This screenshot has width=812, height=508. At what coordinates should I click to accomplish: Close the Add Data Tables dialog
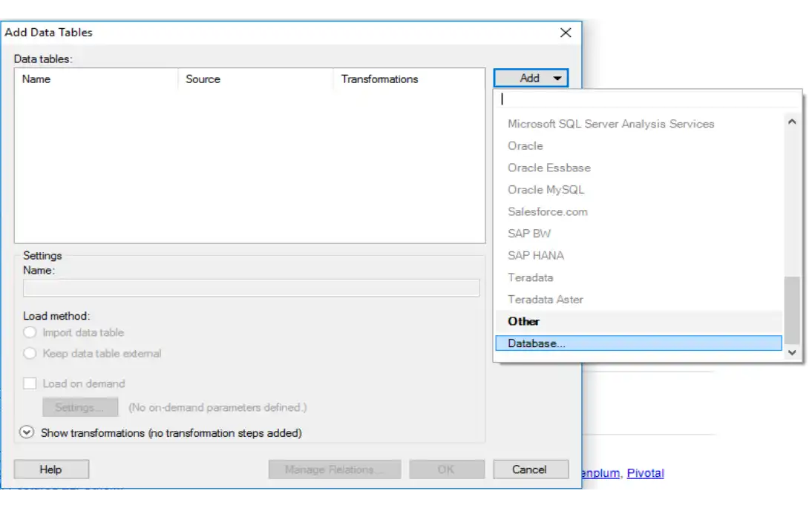tap(566, 33)
